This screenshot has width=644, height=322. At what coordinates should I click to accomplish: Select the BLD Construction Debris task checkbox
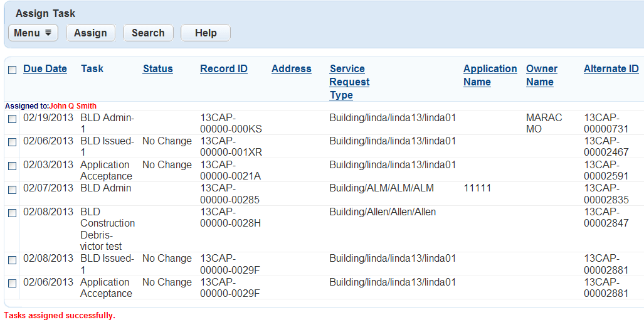click(12, 213)
